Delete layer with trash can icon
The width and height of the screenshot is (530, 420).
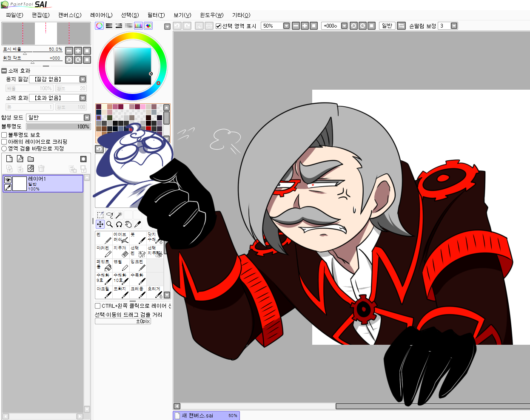tap(41, 169)
